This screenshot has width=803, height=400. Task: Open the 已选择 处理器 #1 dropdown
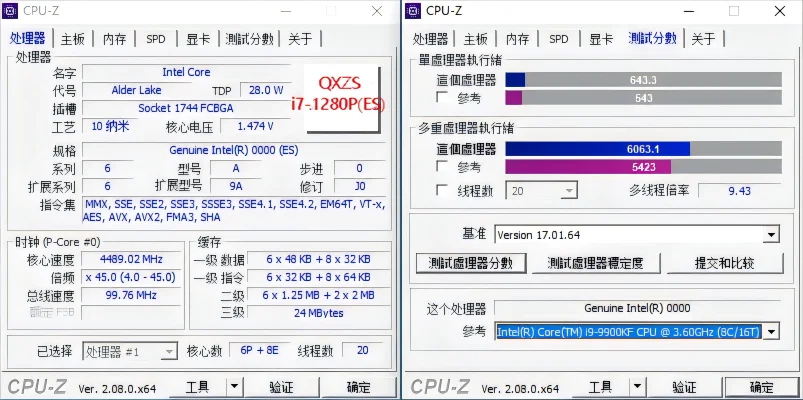(130, 351)
